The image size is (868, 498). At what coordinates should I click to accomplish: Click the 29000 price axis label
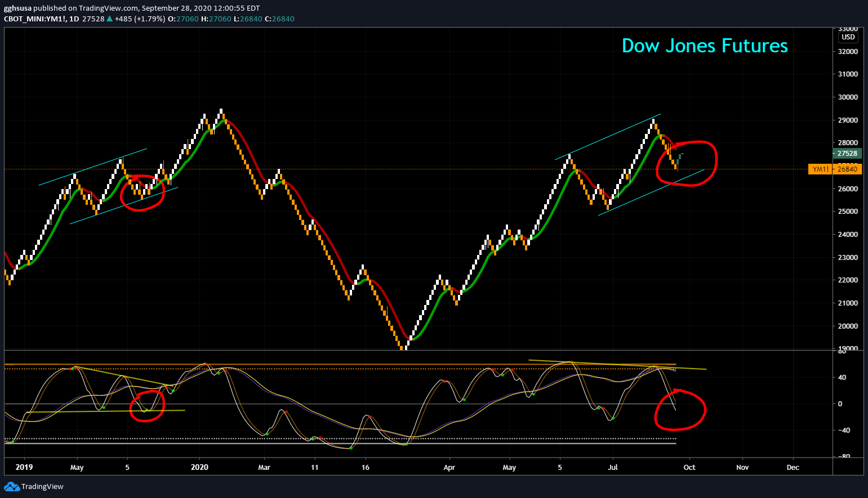(x=848, y=120)
